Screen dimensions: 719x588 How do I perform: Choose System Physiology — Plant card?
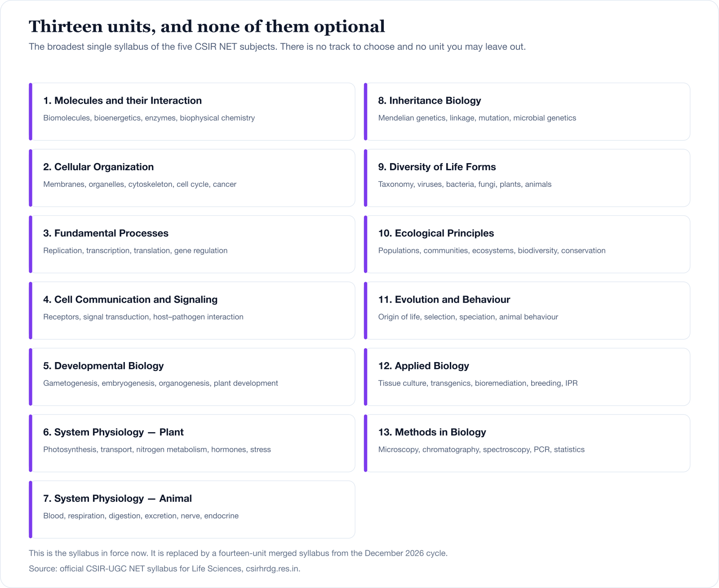tap(192, 443)
